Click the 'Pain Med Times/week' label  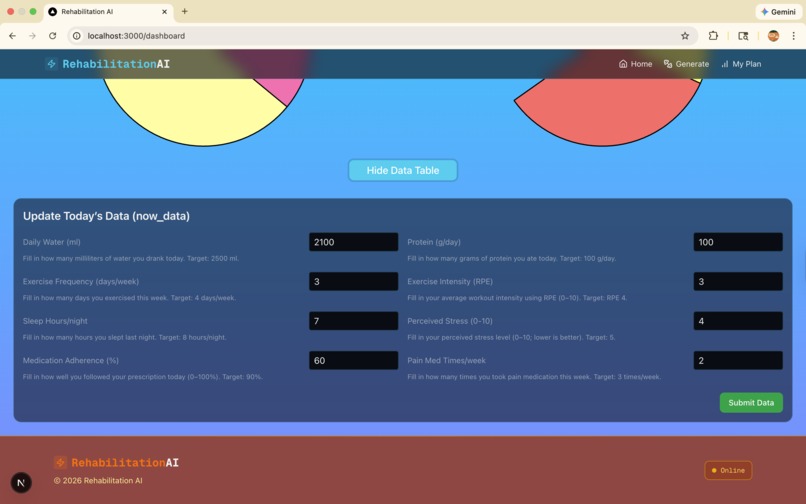[x=446, y=361]
